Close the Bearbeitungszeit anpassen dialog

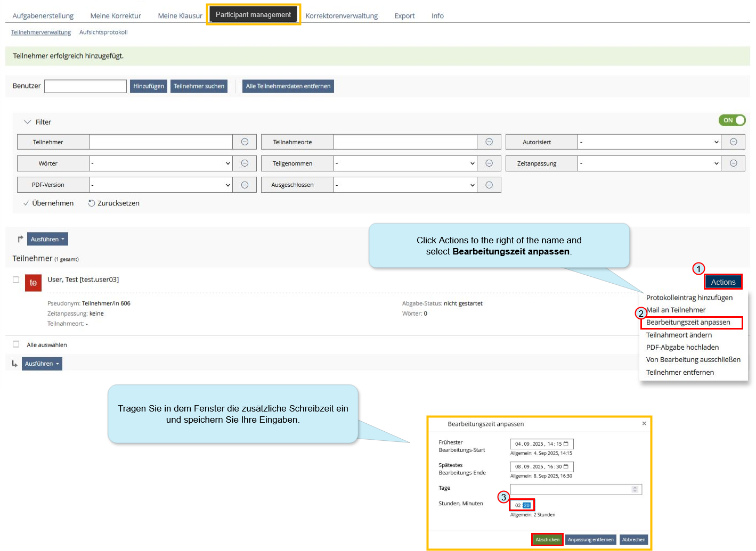644,424
